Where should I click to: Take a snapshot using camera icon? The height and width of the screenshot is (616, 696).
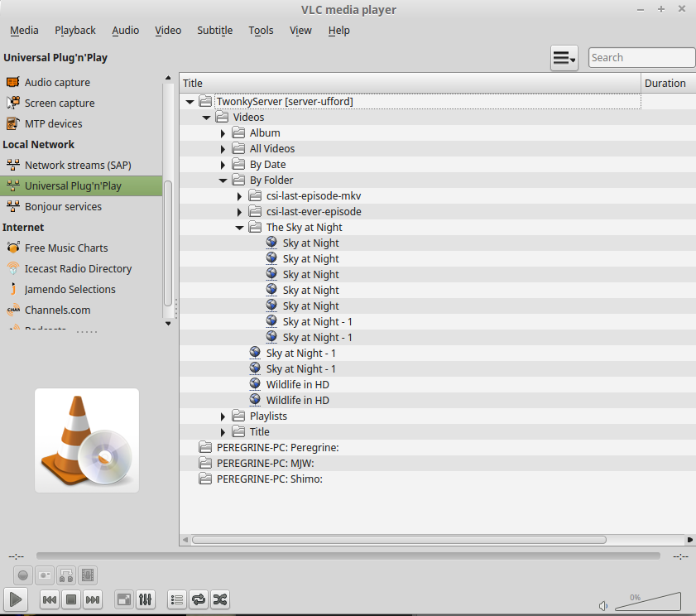[x=45, y=575]
